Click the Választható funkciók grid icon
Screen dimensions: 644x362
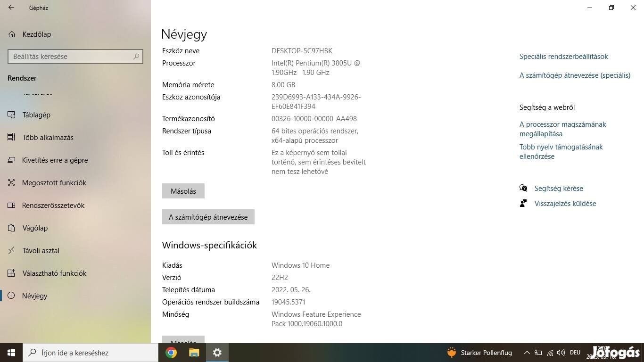(x=12, y=273)
